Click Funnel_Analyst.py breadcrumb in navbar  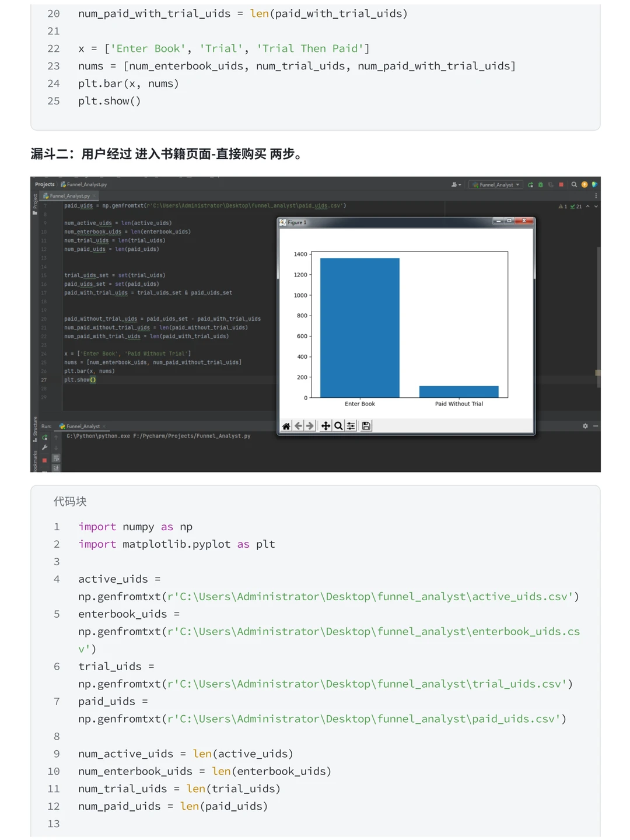tap(84, 184)
